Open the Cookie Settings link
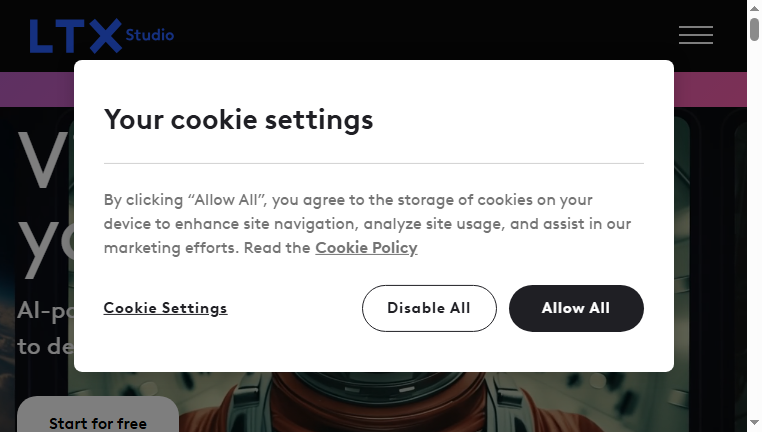Viewport: 762px width, 432px height. (x=165, y=308)
